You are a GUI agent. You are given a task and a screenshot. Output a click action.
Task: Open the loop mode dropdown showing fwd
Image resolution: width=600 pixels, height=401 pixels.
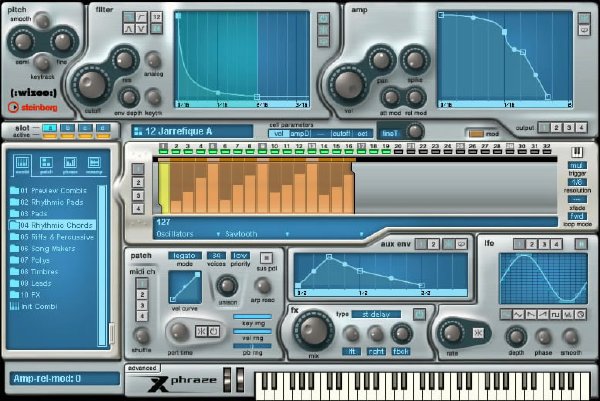tap(577, 216)
